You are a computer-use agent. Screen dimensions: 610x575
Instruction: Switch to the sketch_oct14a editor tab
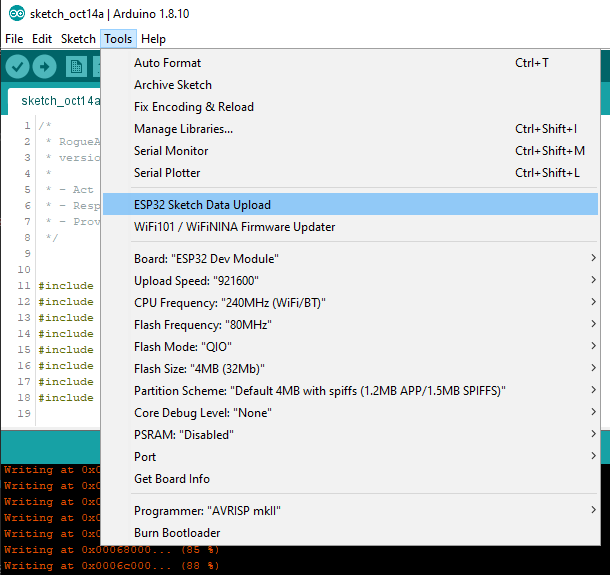point(54,101)
